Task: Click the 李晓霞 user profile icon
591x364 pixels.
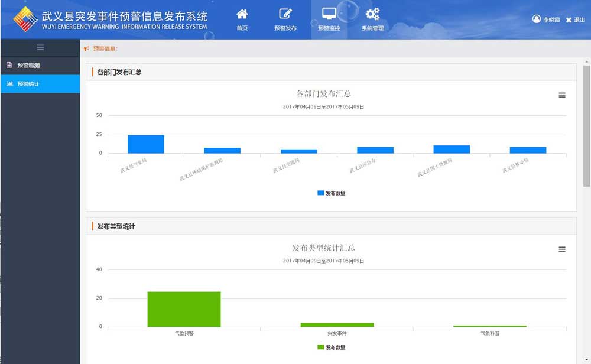Action: [x=537, y=19]
